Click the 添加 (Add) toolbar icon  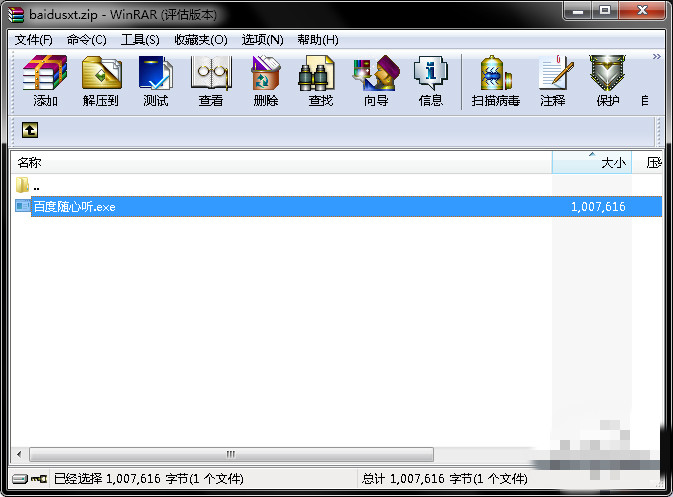click(45, 81)
